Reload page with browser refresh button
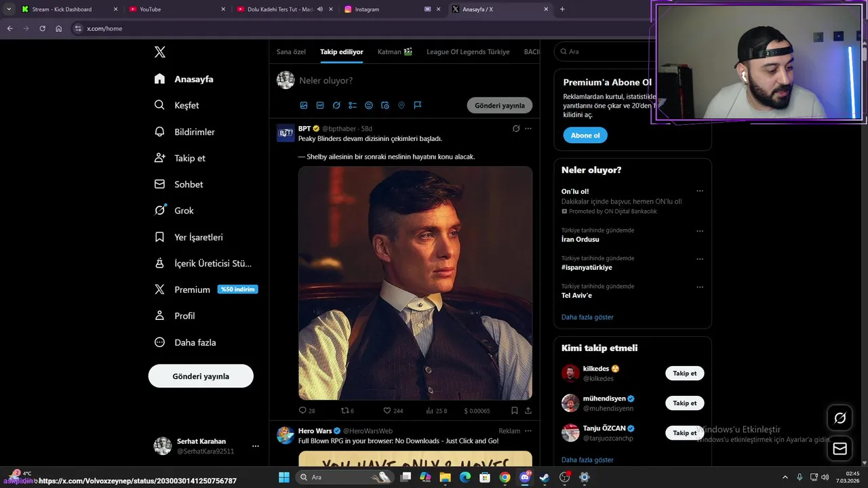The height and width of the screenshot is (488, 868). click(x=42, y=28)
